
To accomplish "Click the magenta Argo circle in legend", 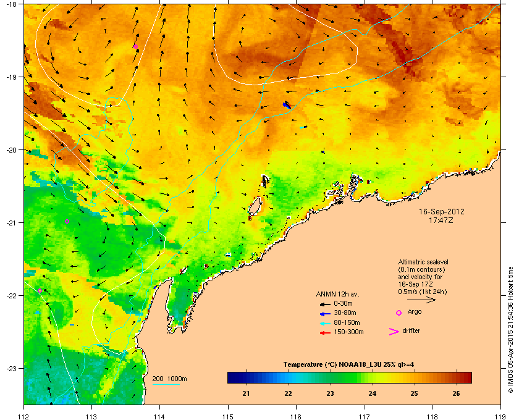I will pyautogui.click(x=399, y=313).
